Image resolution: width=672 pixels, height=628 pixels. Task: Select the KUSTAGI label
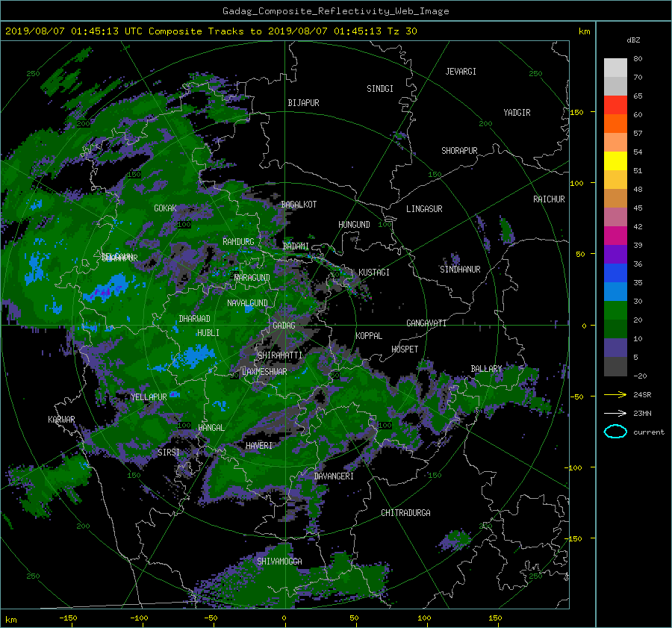tap(374, 273)
